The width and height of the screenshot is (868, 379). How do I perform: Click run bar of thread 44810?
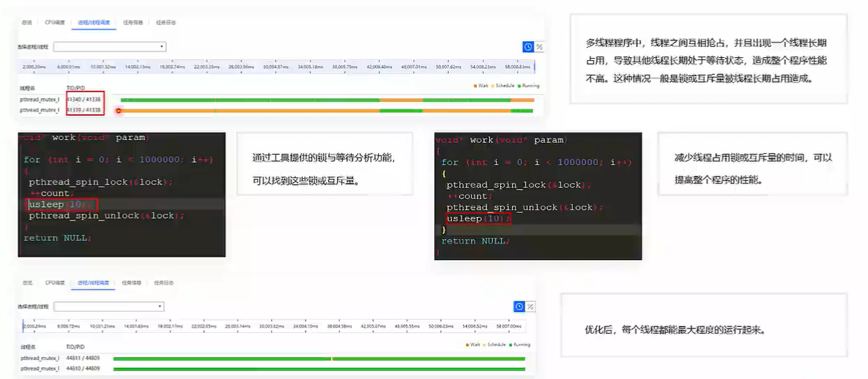click(x=319, y=369)
